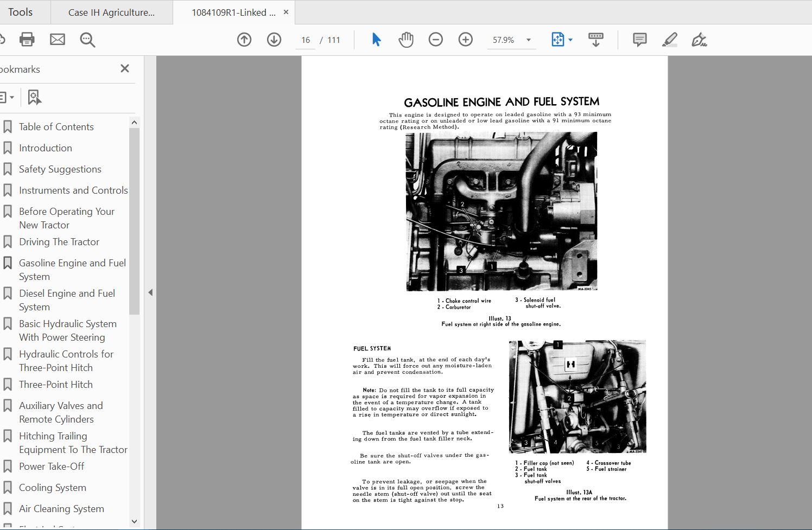The height and width of the screenshot is (530, 812).
Task: Open bookmarks options menu icon
Action: tap(7, 97)
